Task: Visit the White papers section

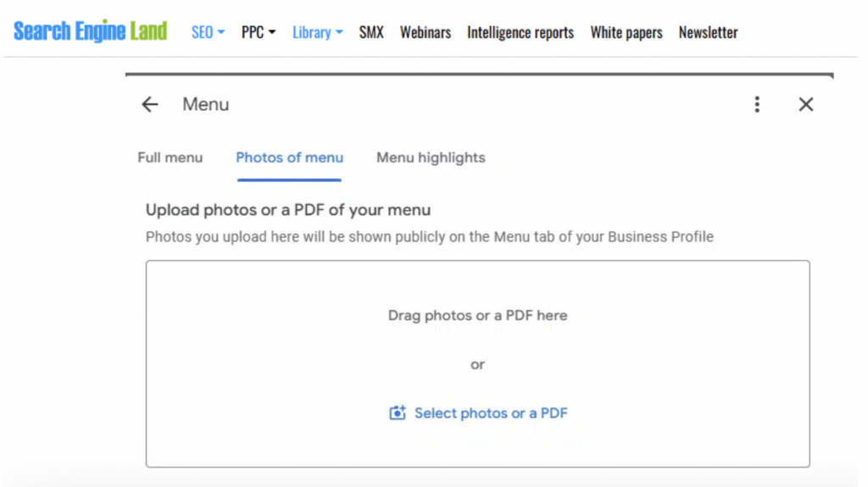Action: [x=626, y=32]
